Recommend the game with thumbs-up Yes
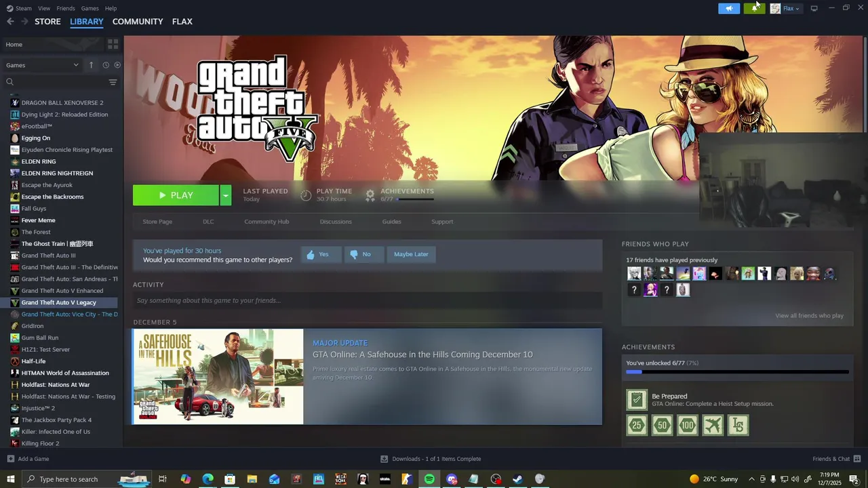This screenshot has height=488, width=868. pyautogui.click(x=320, y=254)
